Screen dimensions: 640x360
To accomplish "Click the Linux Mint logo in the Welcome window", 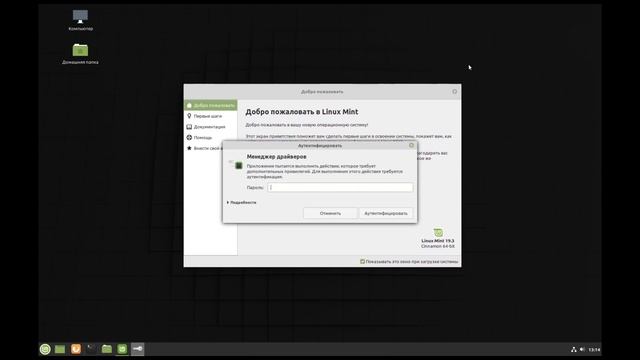I will [x=438, y=232].
